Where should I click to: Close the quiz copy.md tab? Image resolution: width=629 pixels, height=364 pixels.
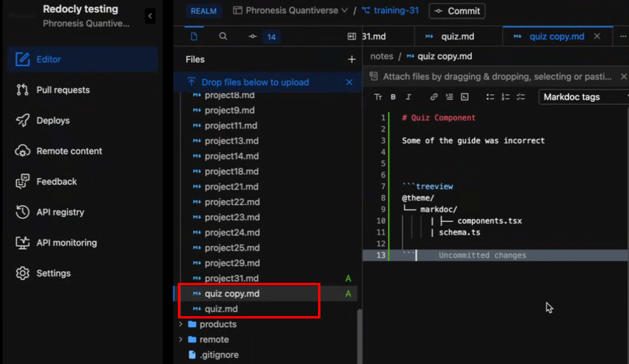[597, 36]
